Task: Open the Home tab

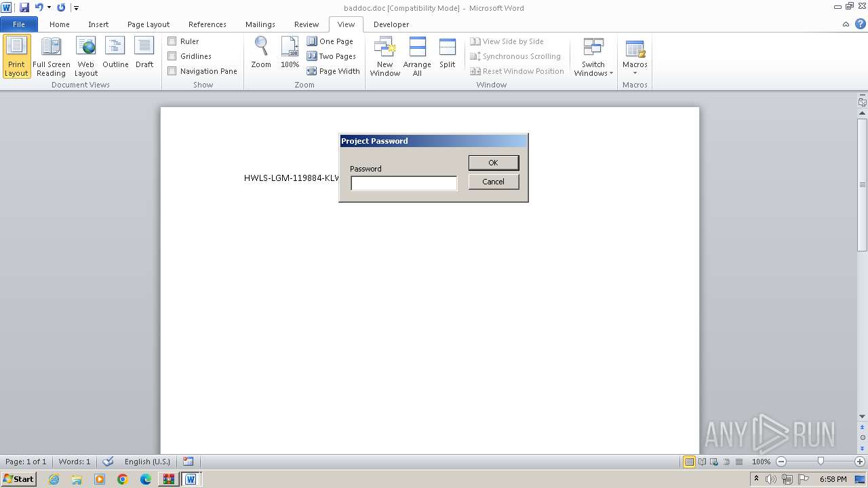Action: point(60,24)
